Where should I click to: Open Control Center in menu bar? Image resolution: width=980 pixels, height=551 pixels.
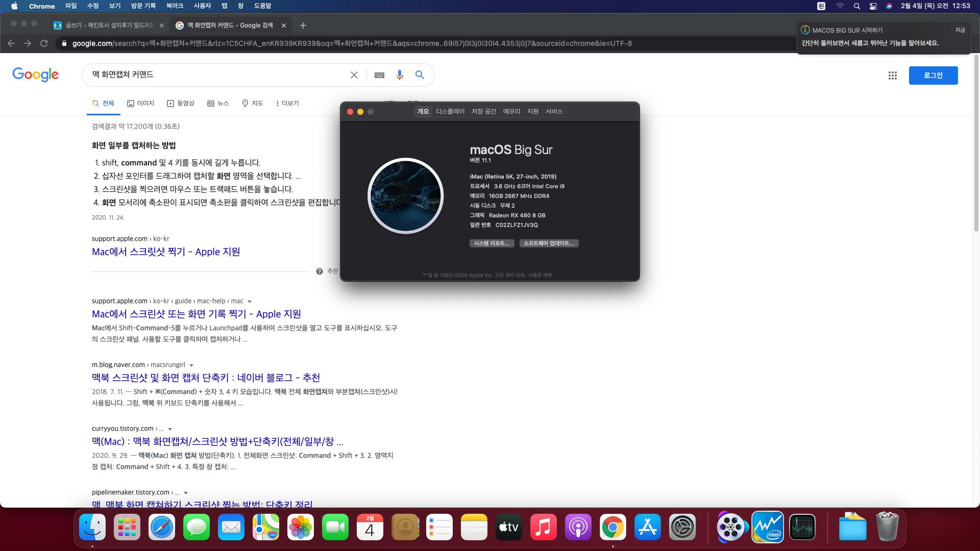[x=873, y=6]
